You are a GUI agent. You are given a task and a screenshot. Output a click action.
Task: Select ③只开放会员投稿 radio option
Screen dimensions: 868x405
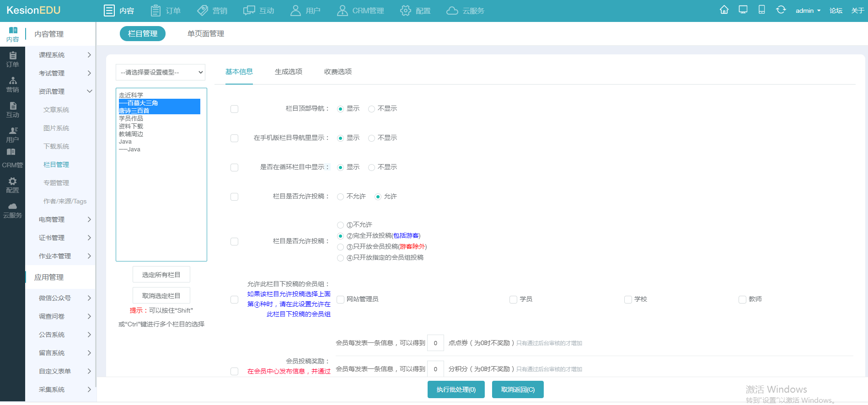[x=340, y=247]
